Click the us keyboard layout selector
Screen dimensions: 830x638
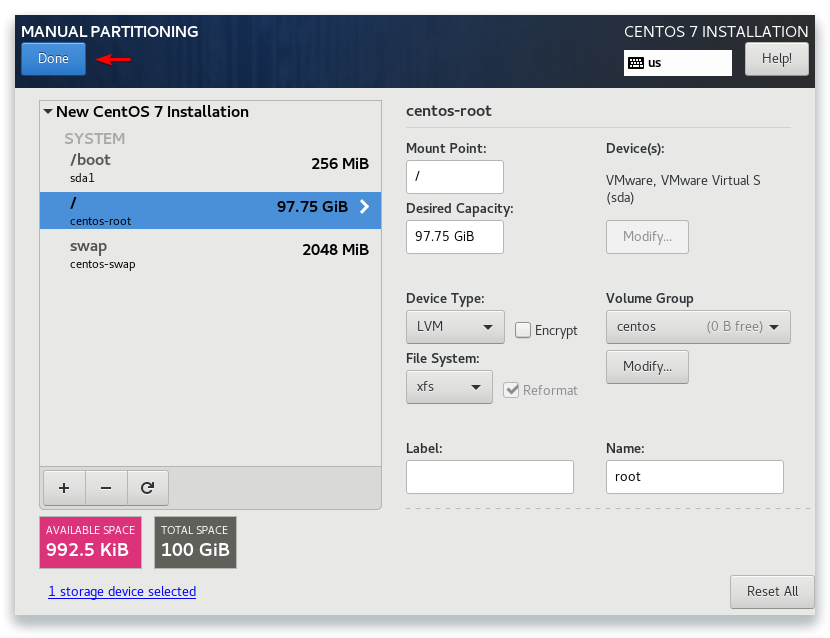tap(678, 63)
